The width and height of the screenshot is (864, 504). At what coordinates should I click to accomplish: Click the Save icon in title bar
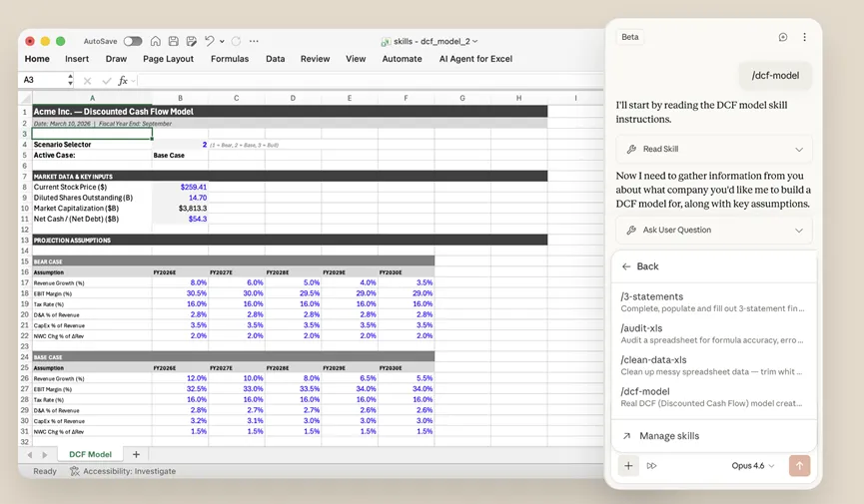tap(173, 41)
